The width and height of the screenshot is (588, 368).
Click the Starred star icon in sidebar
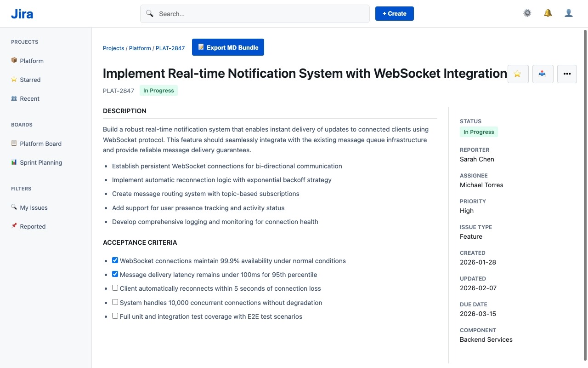click(x=14, y=79)
